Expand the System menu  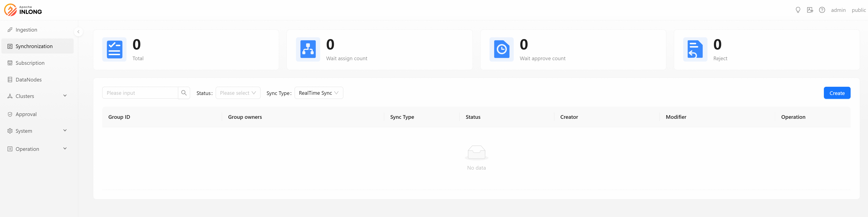[37, 131]
